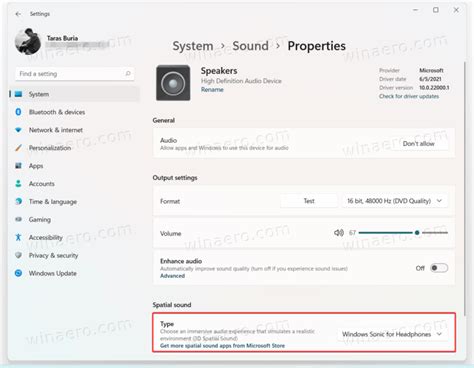Click the Output settings heading
This screenshot has height=368, width=474.
coord(175,178)
